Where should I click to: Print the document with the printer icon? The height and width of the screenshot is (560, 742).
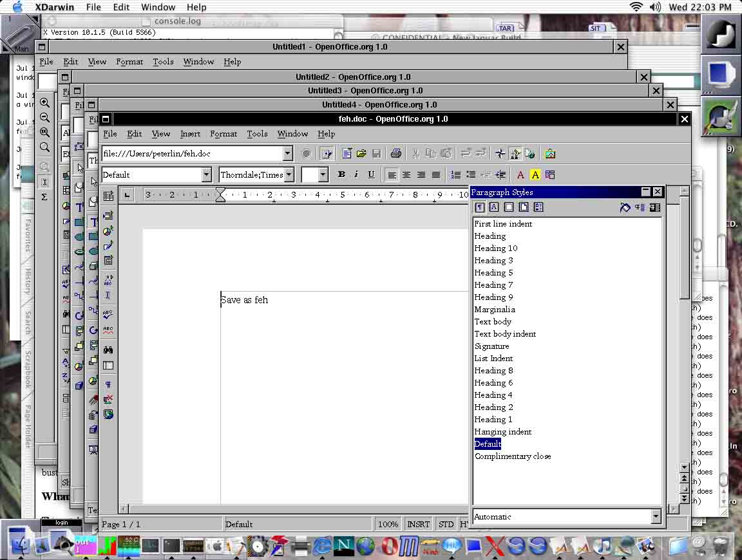(396, 153)
